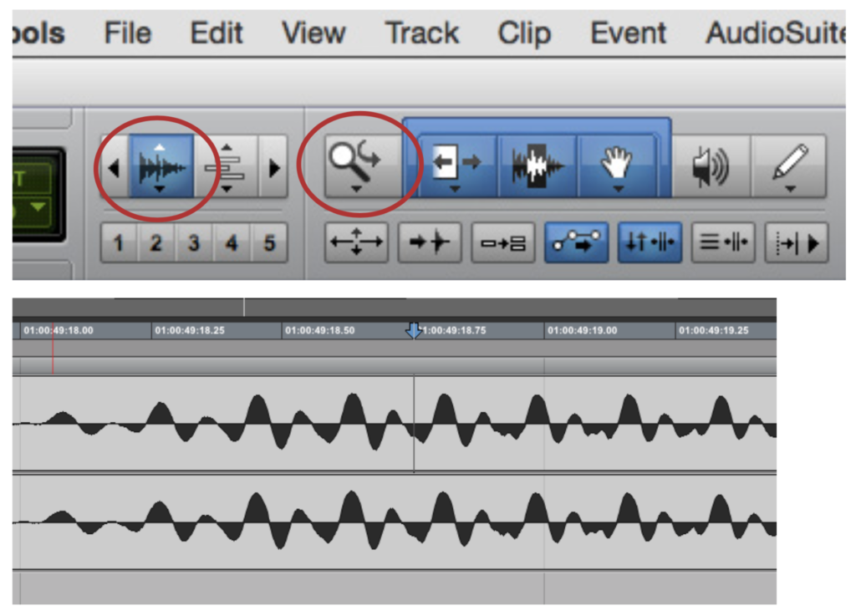Open the Clip menu
This screenshot has width=856, height=616.
point(524,34)
